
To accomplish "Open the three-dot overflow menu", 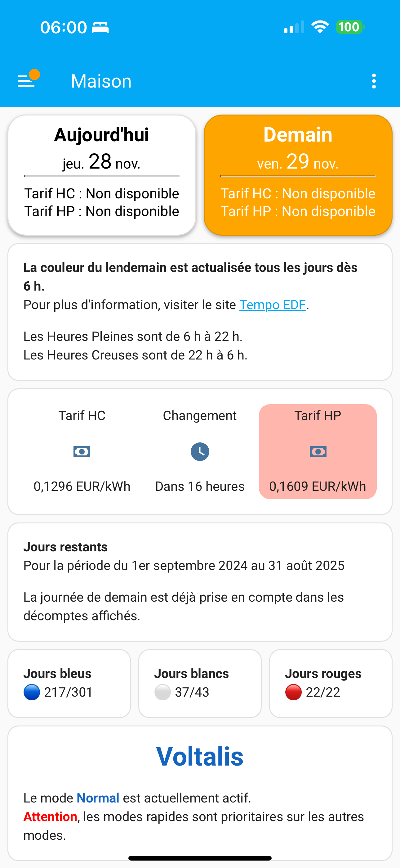I will (x=373, y=81).
